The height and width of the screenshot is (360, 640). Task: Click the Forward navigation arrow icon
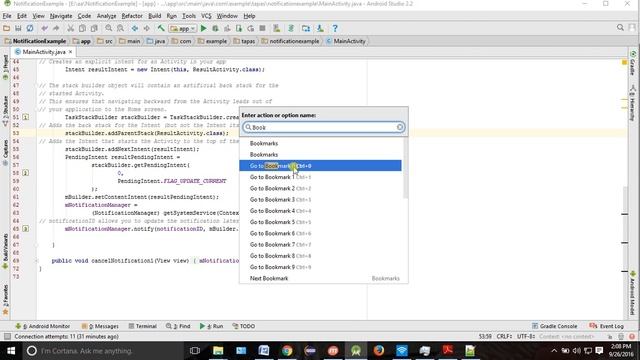tap(146, 28)
